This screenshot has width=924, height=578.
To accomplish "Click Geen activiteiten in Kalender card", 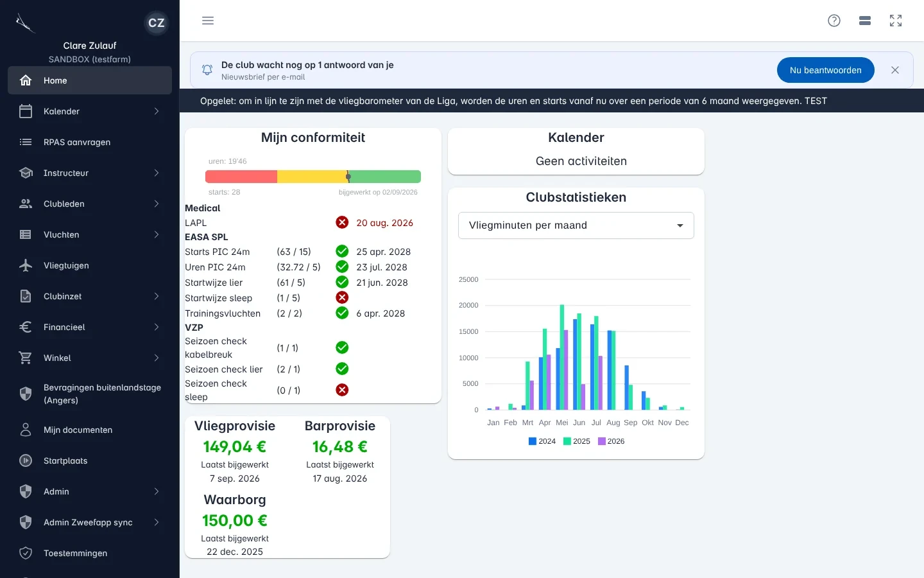I will pyautogui.click(x=581, y=161).
